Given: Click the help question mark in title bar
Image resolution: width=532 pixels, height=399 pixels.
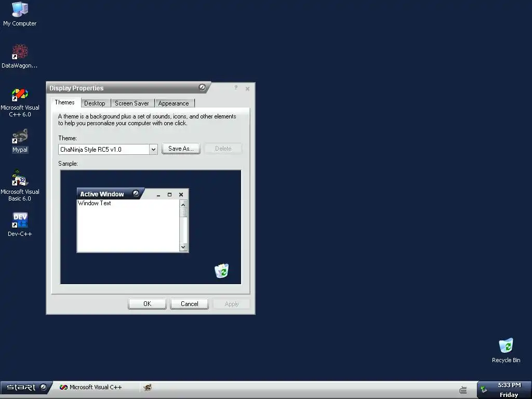Looking at the screenshot, I should (x=236, y=88).
